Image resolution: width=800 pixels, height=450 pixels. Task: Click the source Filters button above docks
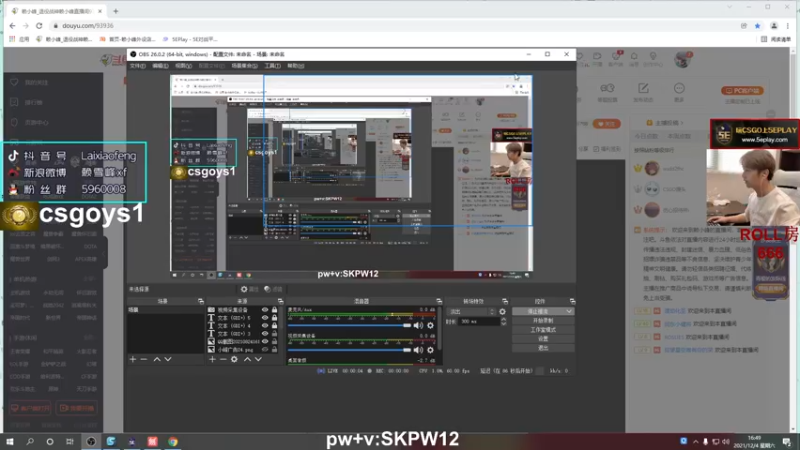coord(273,289)
